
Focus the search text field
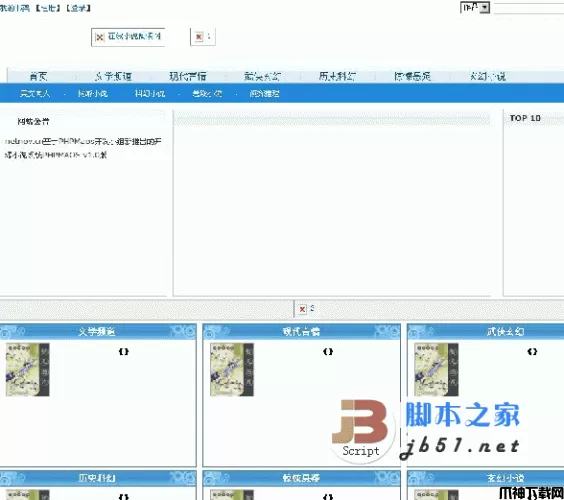pyautogui.click(x=529, y=8)
